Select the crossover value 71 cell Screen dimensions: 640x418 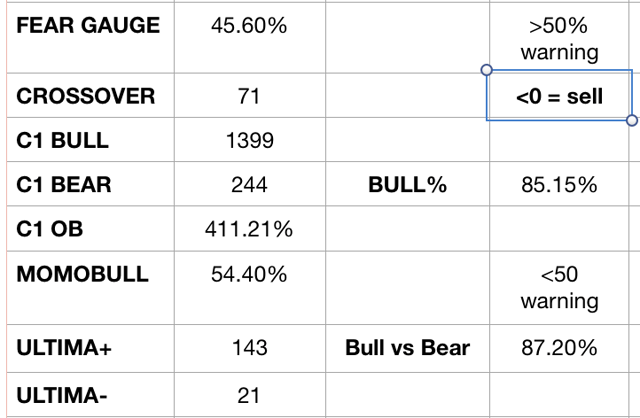250,96
